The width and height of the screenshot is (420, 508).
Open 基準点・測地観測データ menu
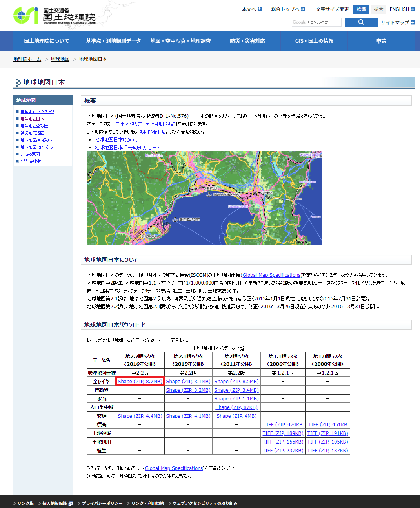pyautogui.click(x=113, y=41)
